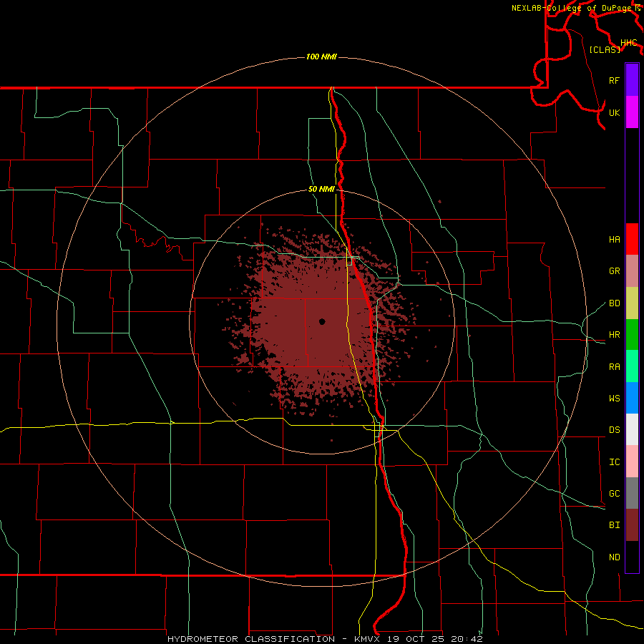Screen dimensions: 644x644
Task: Click the IC legend label
Action: (614, 462)
